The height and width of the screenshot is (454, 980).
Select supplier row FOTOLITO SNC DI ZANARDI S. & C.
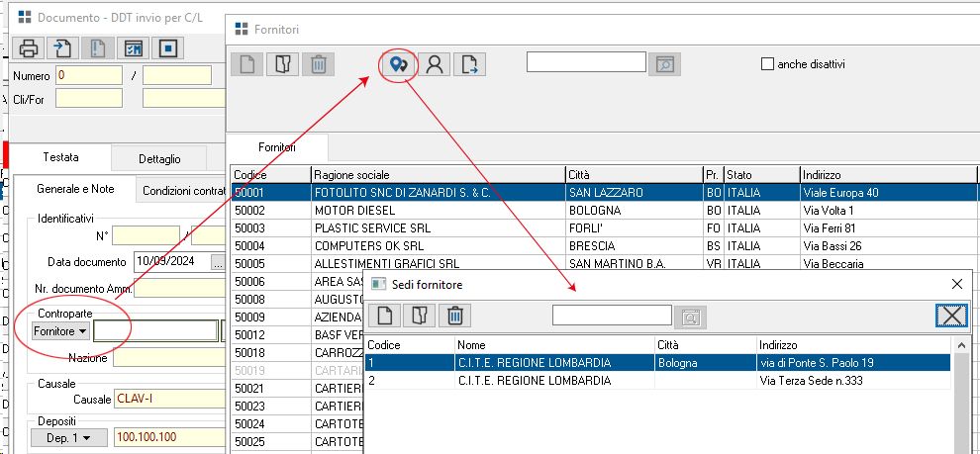604,192
